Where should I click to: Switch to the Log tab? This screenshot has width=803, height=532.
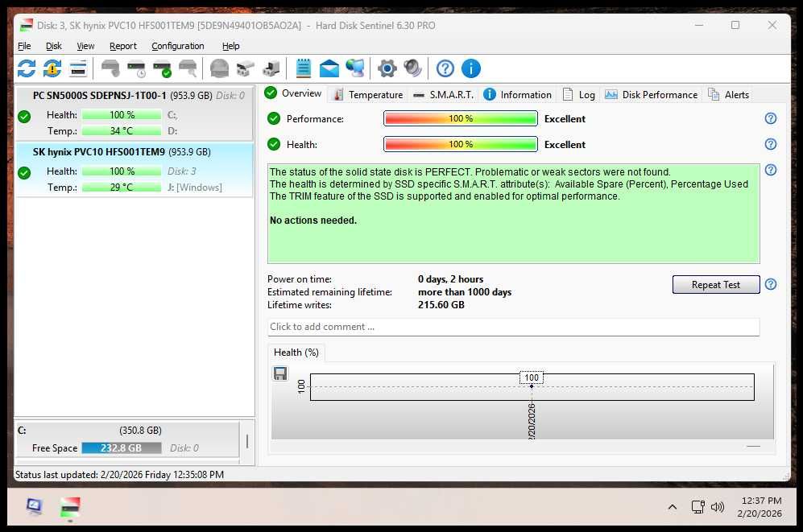(x=579, y=95)
